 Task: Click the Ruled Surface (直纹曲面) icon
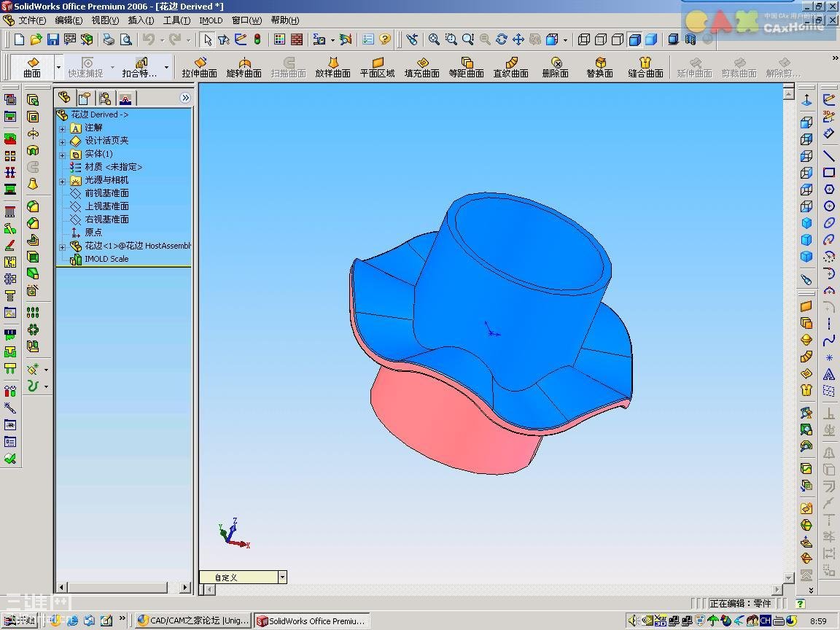(x=510, y=68)
